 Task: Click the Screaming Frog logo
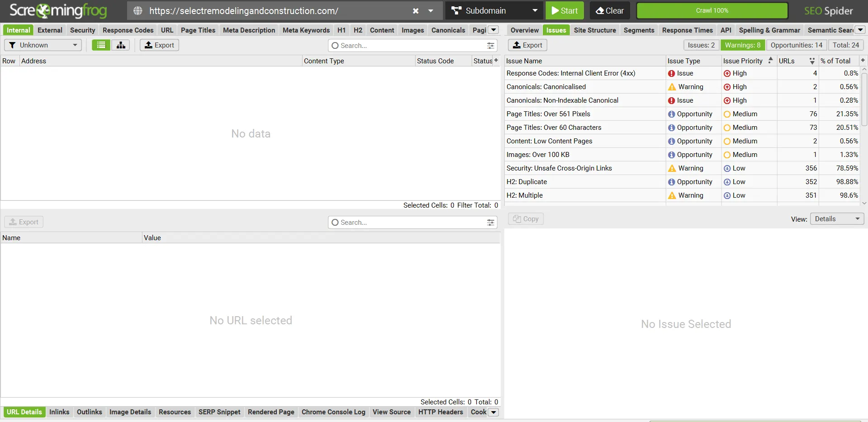58,11
